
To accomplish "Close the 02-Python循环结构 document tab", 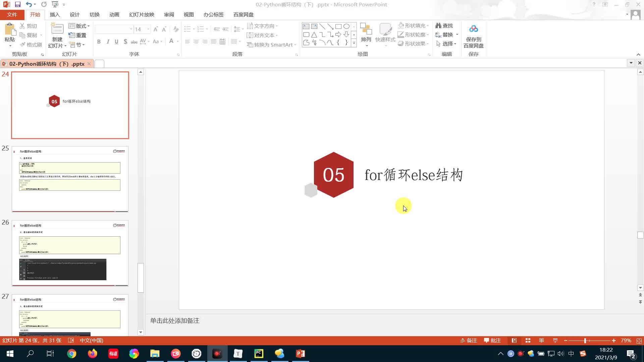I will 89,64.
